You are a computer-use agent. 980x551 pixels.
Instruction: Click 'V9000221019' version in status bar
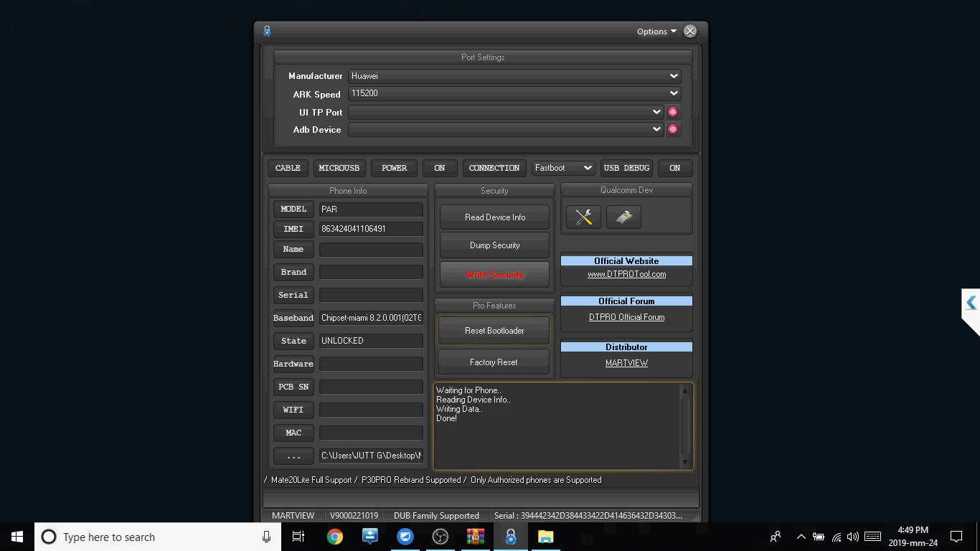pyautogui.click(x=354, y=516)
